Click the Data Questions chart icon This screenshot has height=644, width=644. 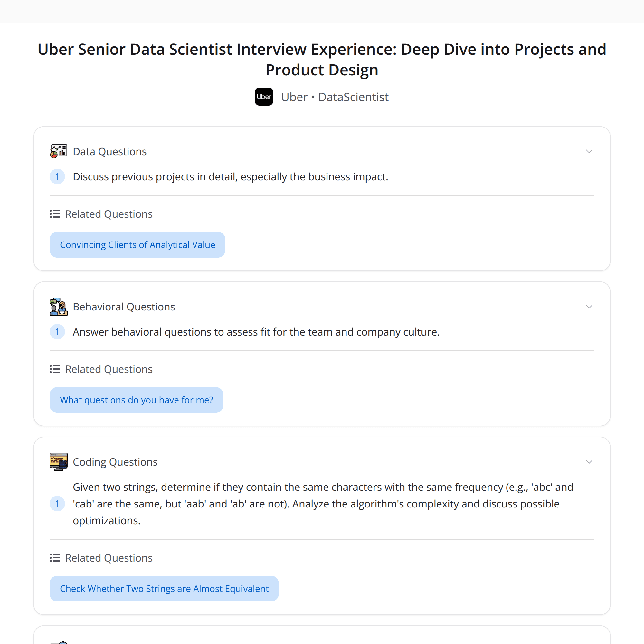tap(58, 151)
